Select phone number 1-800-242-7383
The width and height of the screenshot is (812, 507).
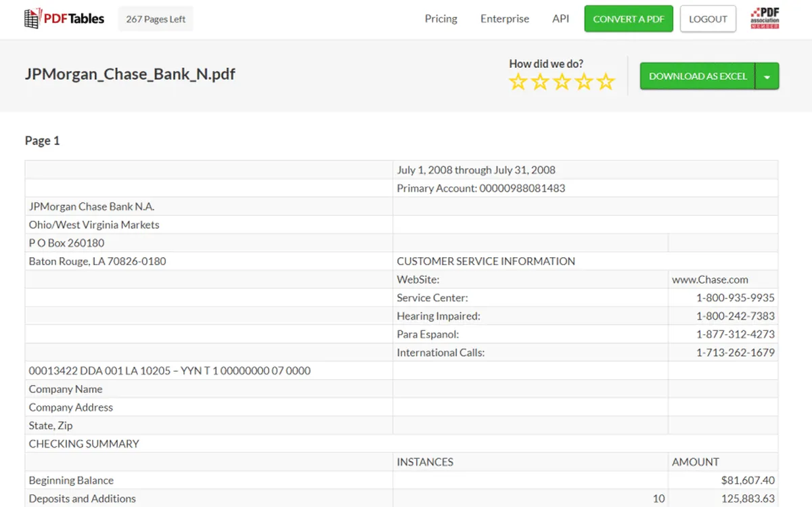736,316
